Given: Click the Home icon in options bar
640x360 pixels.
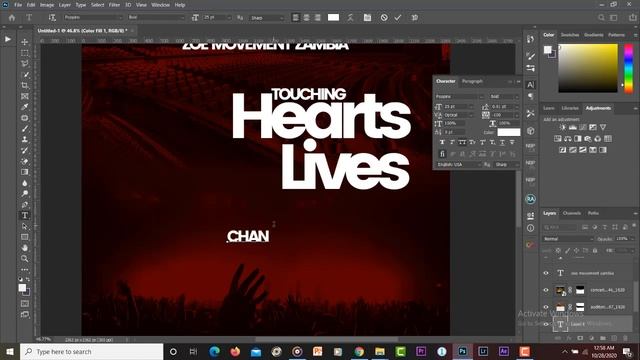Looking at the screenshot, I should pyautogui.click(x=12, y=18).
